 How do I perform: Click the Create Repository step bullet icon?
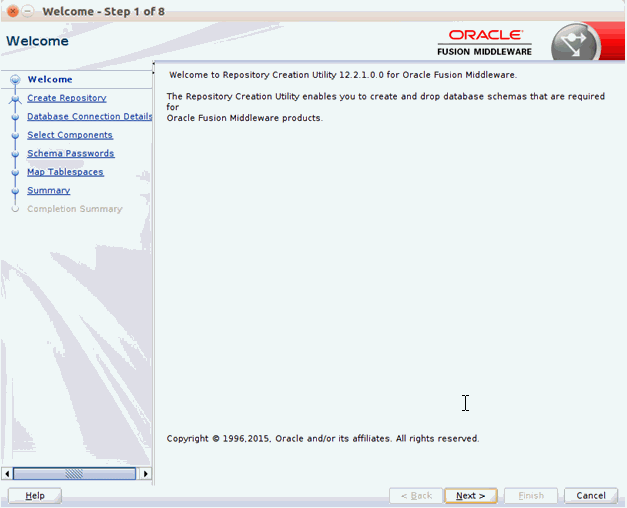(x=15, y=98)
